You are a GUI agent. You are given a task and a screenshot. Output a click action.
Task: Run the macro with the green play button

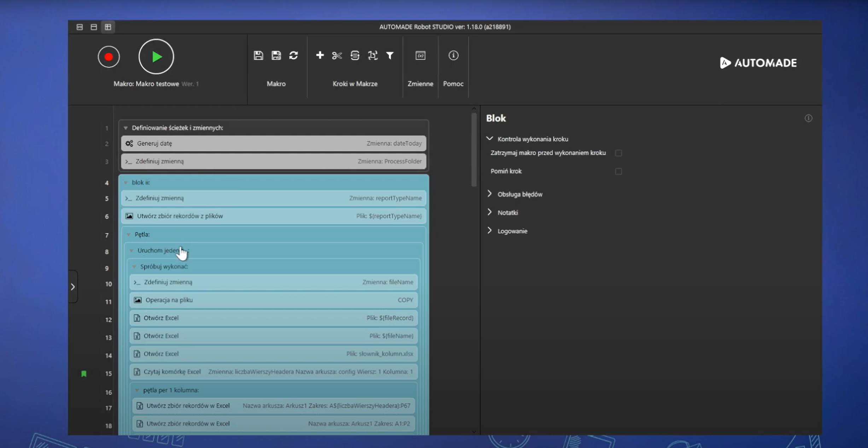156,57
